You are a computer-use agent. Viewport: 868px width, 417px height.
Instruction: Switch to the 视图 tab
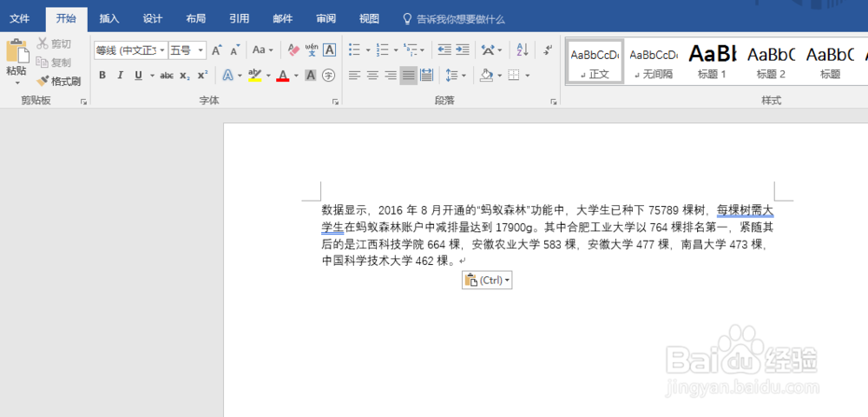(369, 19)
